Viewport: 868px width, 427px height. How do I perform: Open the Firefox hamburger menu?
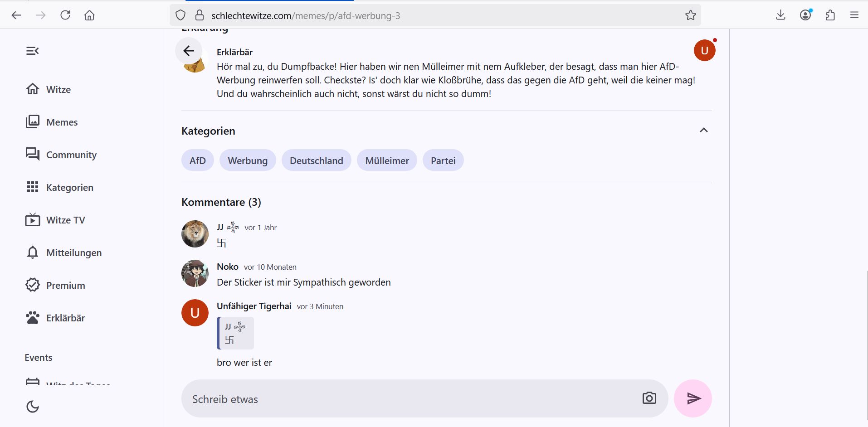click(x=854, y=15)
